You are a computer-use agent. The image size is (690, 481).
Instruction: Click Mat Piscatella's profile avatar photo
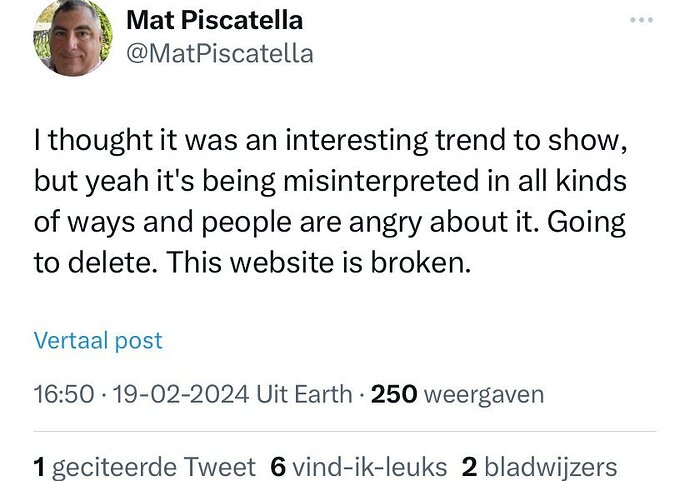click(x=73, y=37)
